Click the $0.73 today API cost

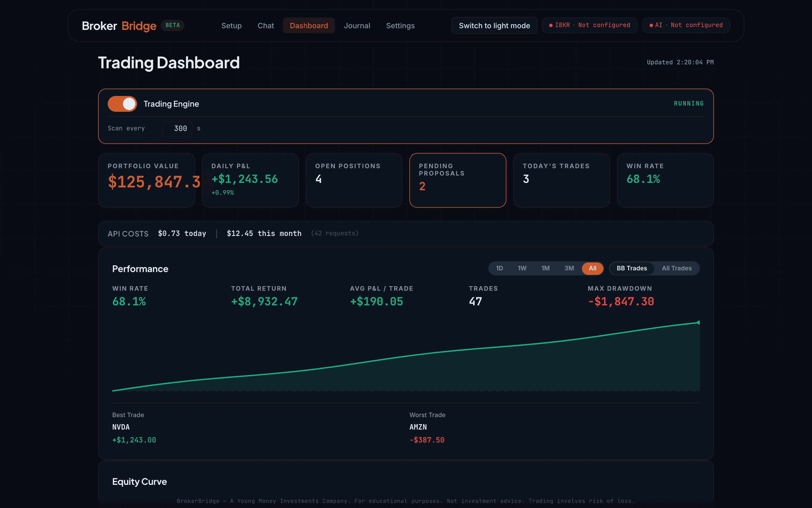pos(182,233)
